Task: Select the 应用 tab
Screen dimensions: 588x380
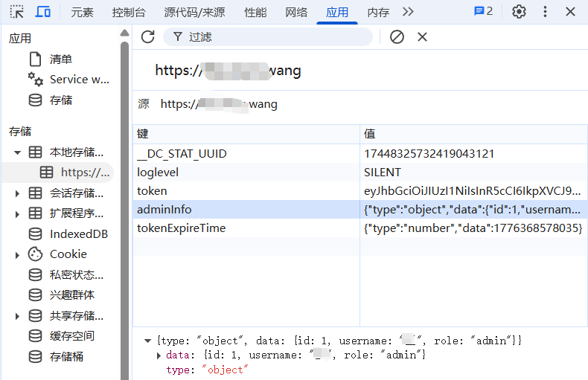Action: (x=336, y=13)
